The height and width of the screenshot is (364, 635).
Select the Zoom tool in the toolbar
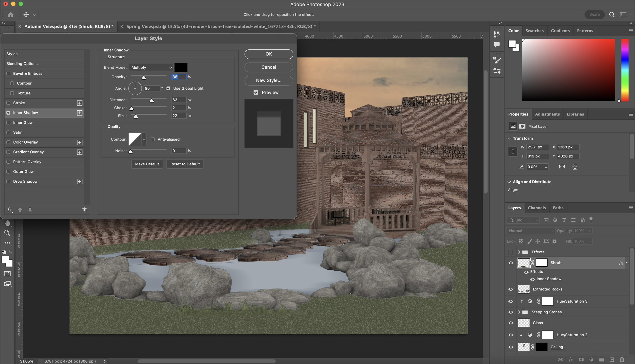point(7,233)
